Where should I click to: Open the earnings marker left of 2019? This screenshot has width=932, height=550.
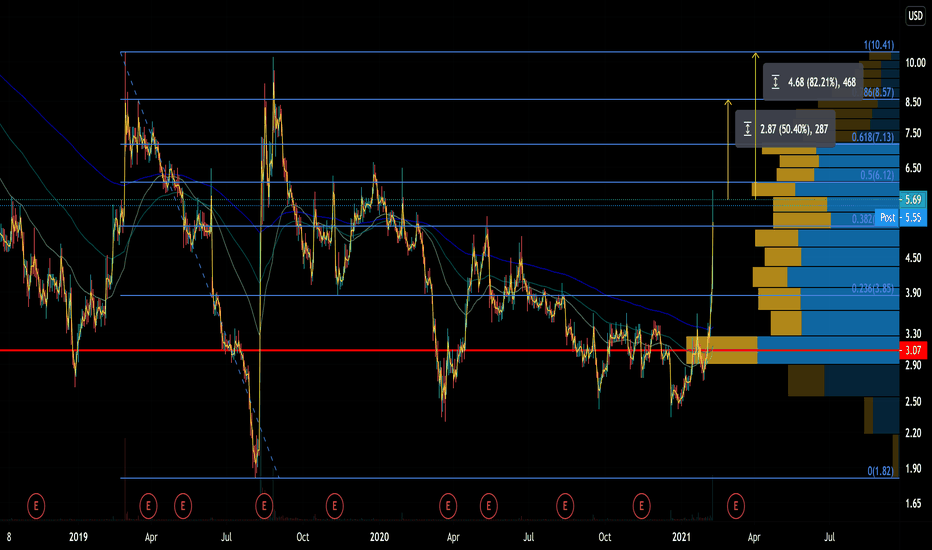[36, 507]
